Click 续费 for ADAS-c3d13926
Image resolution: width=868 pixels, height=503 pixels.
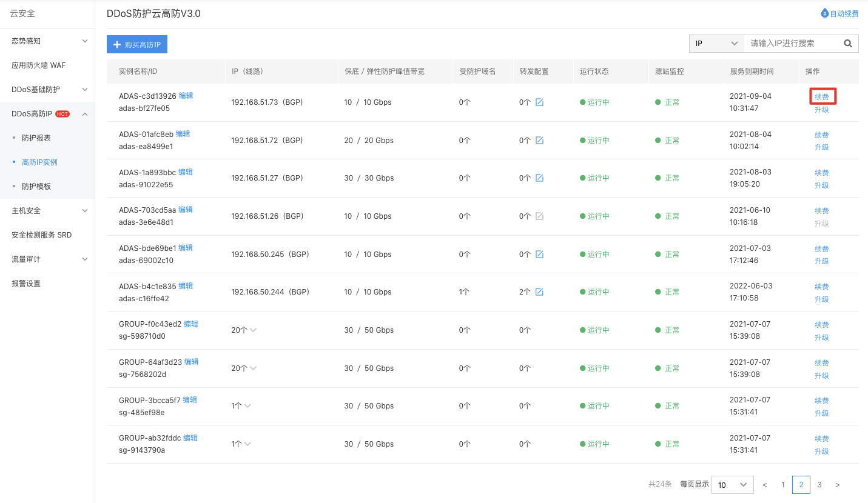[822, 97]
